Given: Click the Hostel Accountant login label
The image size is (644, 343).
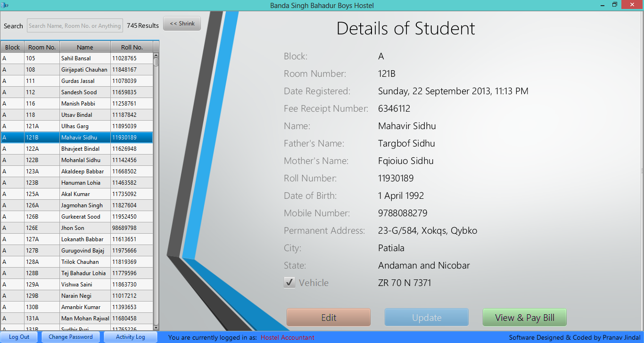Looking at the screenshot, I should pos(287,337).
